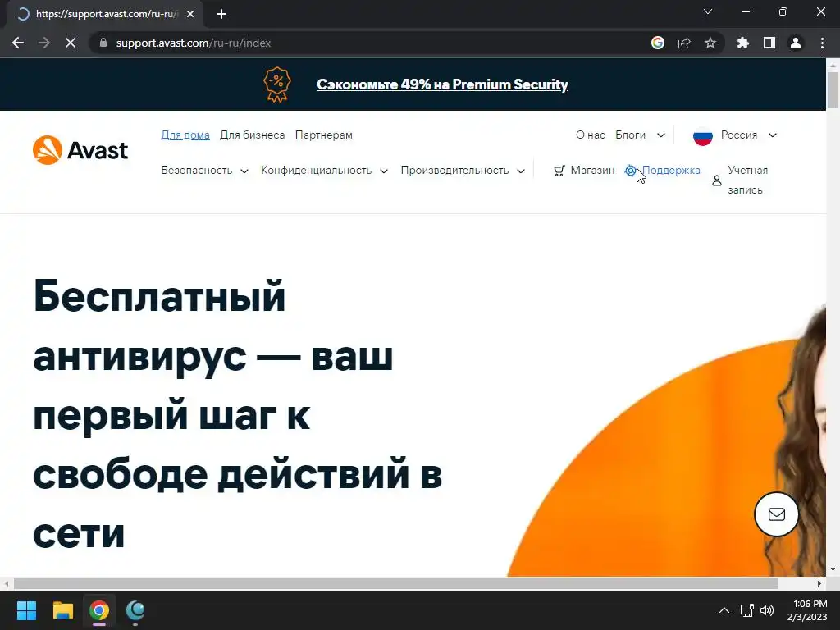Click the Russian flag icon

pos(702,135)
